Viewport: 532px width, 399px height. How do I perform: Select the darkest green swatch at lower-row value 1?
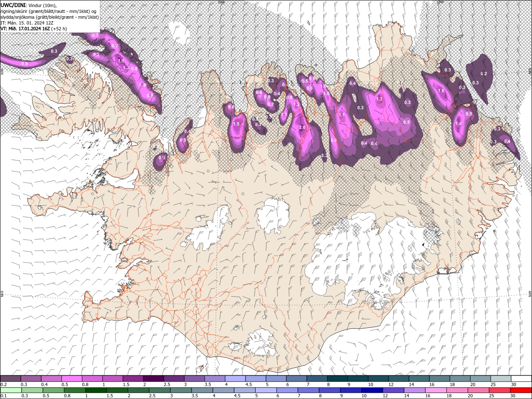pos(96,390)
